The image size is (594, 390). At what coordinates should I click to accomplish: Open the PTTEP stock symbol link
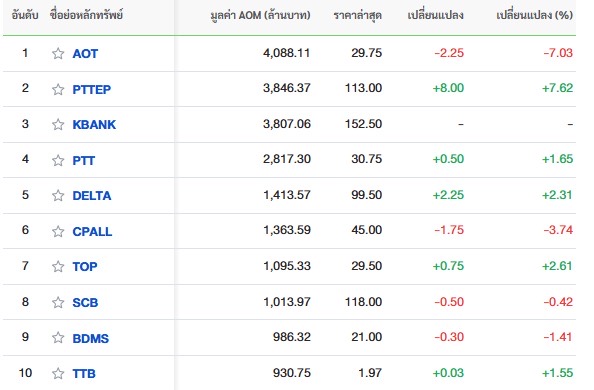click(92, 89)
